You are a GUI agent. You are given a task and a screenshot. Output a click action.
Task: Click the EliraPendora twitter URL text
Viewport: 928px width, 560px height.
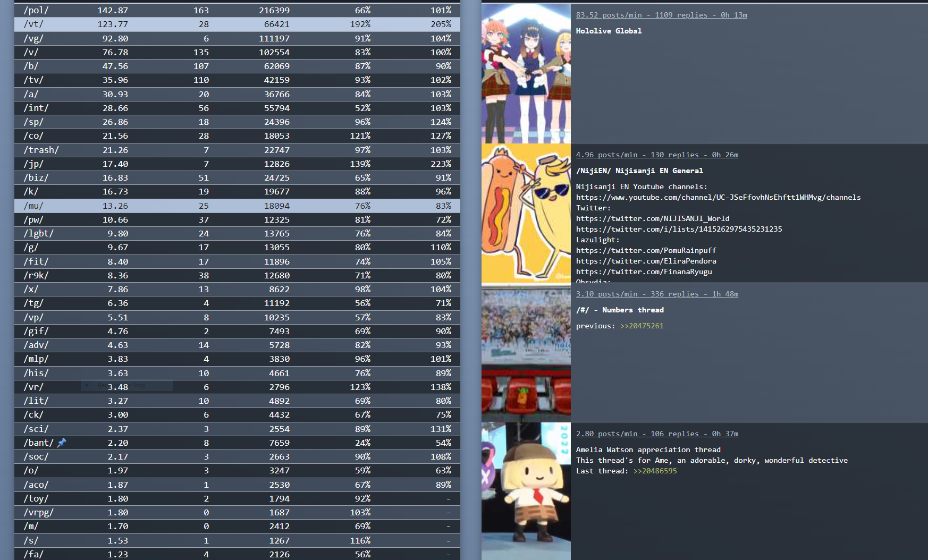646,261
